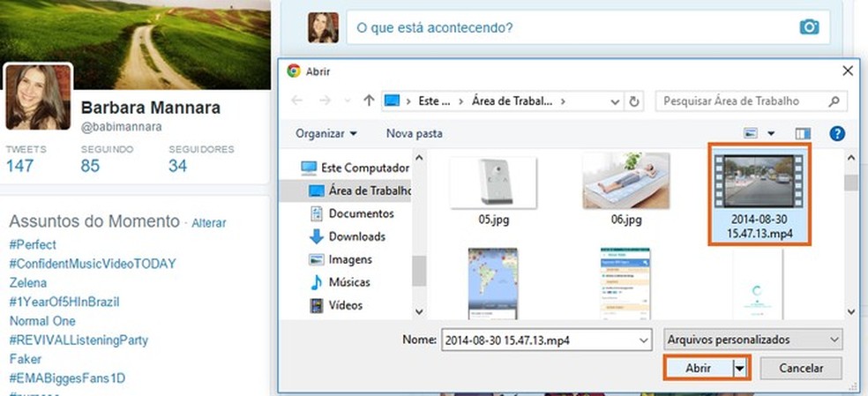
Task: Open the blue help icon
Action: coord(837,133)
